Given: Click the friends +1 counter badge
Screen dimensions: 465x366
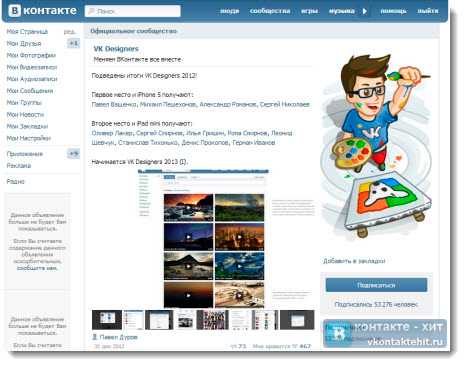Looking at the screenshot, I should coord(73,43).
